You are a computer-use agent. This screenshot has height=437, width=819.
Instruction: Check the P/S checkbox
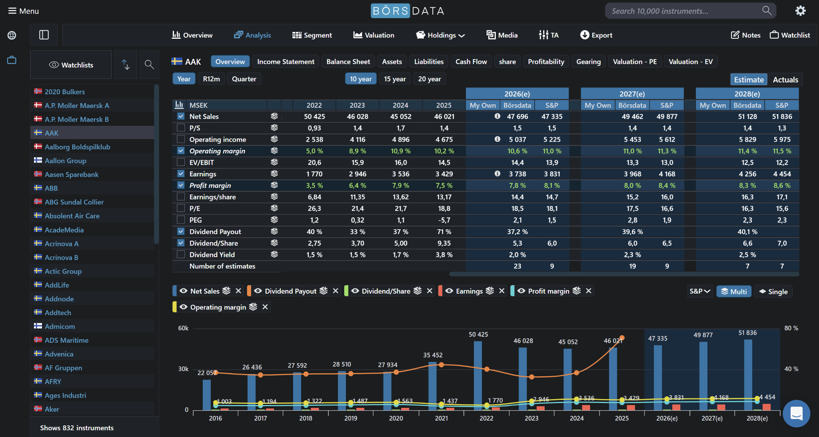tap(181, 128)
